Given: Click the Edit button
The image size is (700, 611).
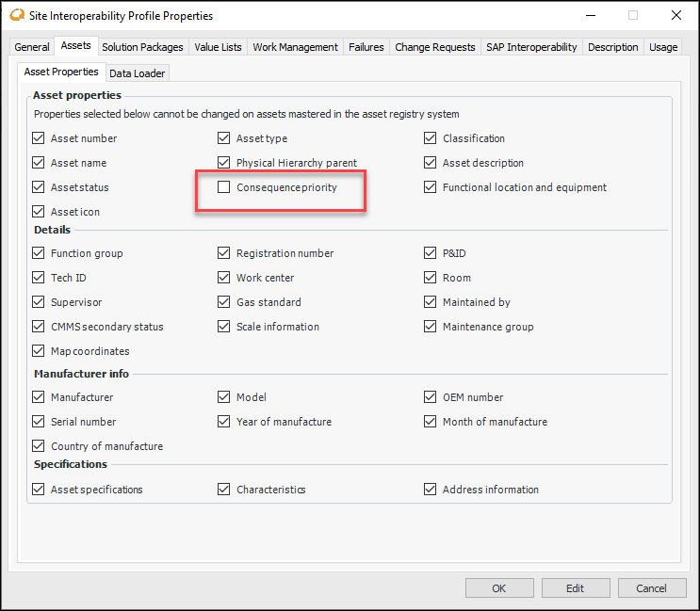Looking at the screenshot, I should [575, 588].
